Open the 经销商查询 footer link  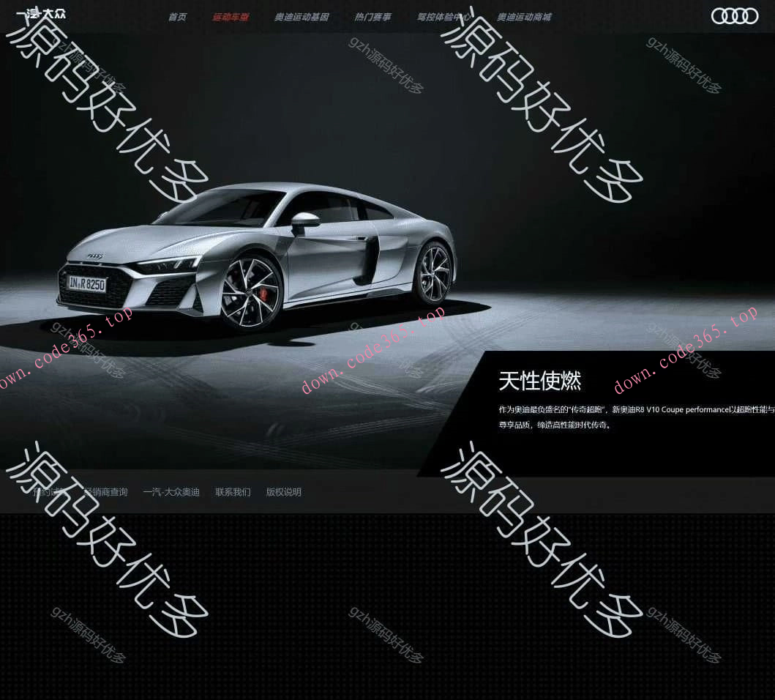[x=105, y=492]
